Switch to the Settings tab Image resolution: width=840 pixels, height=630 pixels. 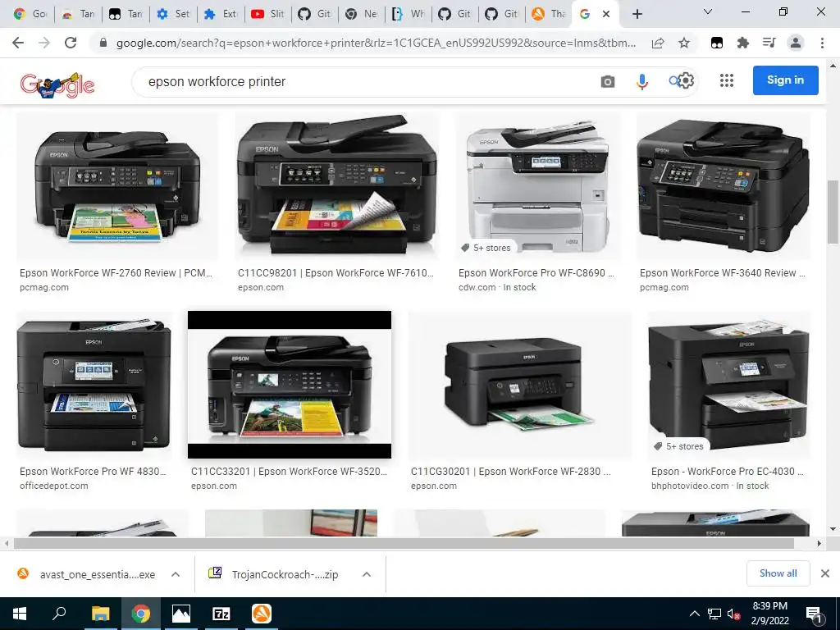[x=174, y=14]
